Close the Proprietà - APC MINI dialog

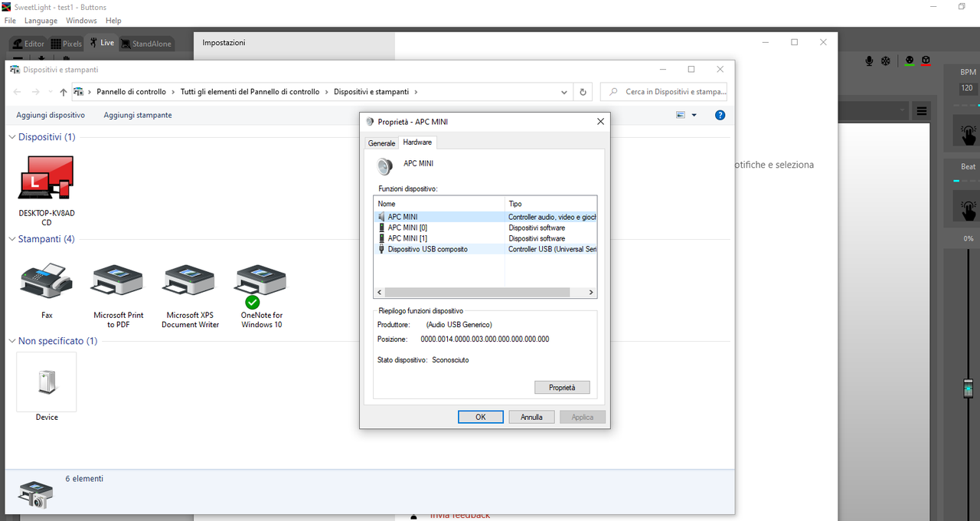click(x=600, y=121)
